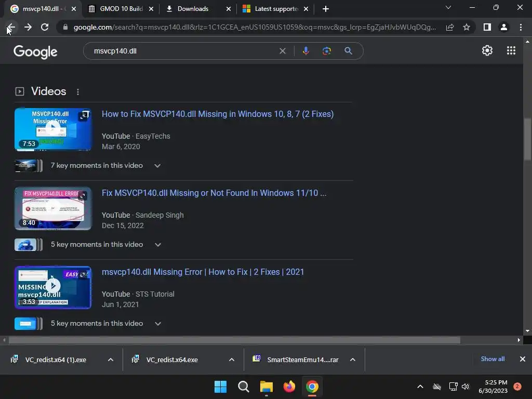Start voice search with microphone icon
The width and height of the screenshot is (532, 399).
point(305,51)
